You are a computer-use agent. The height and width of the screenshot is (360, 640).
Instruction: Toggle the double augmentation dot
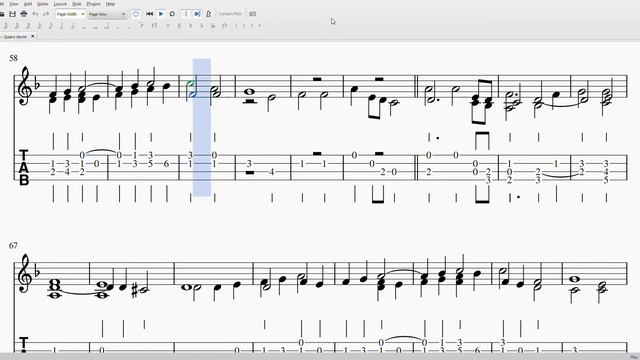point(129,27)
